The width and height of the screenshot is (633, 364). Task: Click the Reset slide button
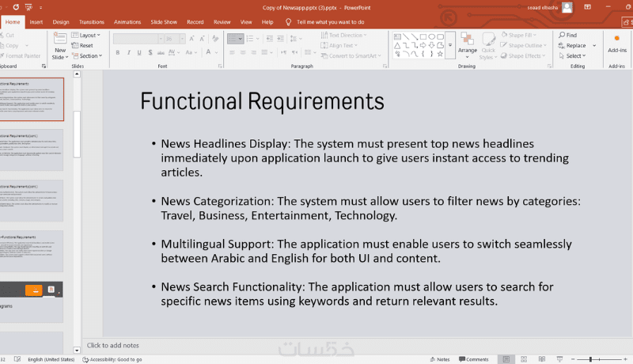tap(82, 46)
